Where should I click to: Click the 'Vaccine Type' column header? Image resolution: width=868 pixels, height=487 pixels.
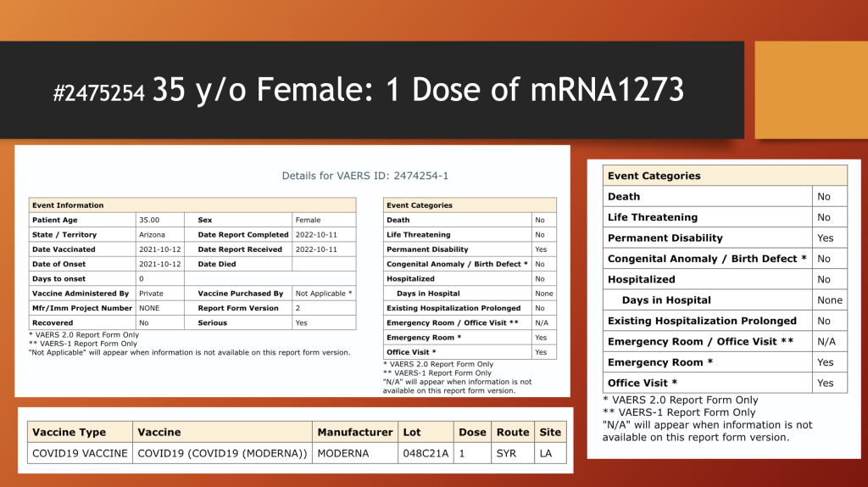(66, 432)
